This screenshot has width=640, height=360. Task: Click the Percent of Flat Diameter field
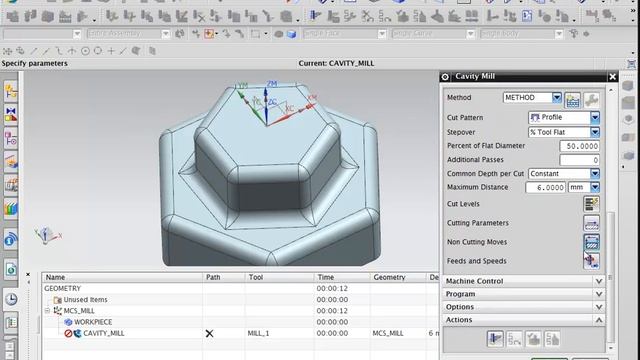579,146
